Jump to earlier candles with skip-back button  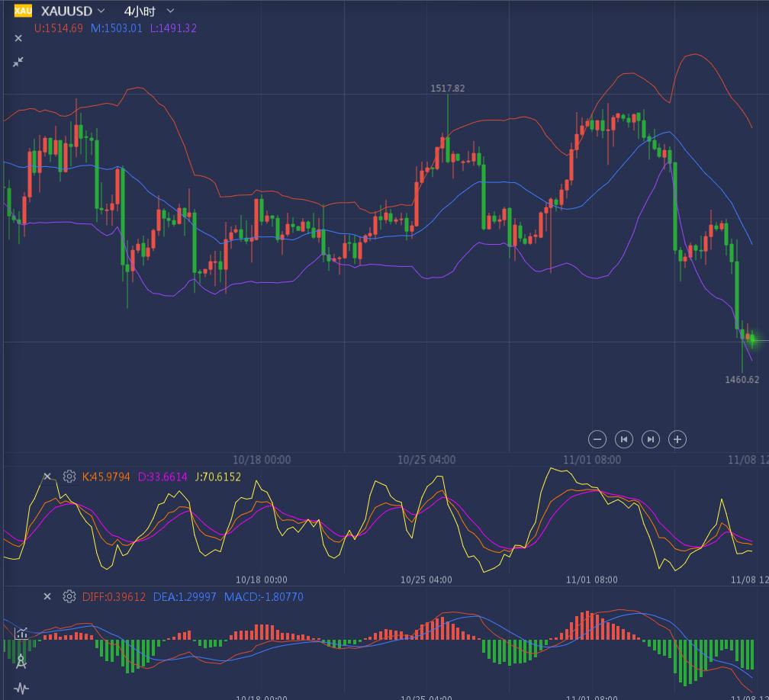click(x=624, y=438)
